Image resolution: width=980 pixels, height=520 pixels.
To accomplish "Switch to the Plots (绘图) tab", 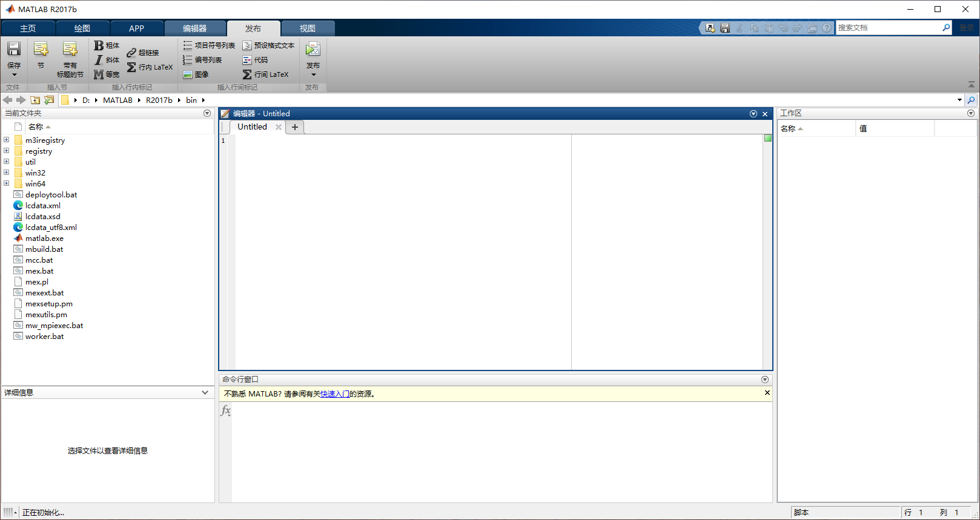I will [82, 28].
